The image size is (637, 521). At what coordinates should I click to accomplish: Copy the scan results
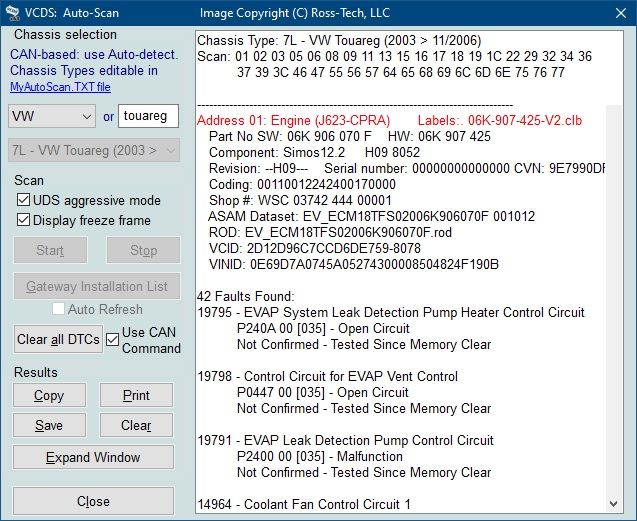pyautogui.click(x=49, y=395)
